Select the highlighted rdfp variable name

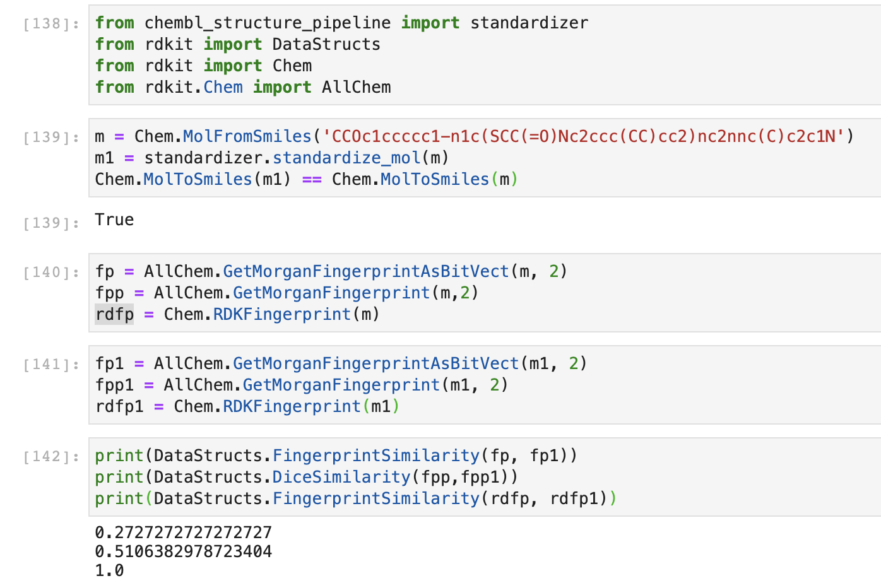pos(114,314)
